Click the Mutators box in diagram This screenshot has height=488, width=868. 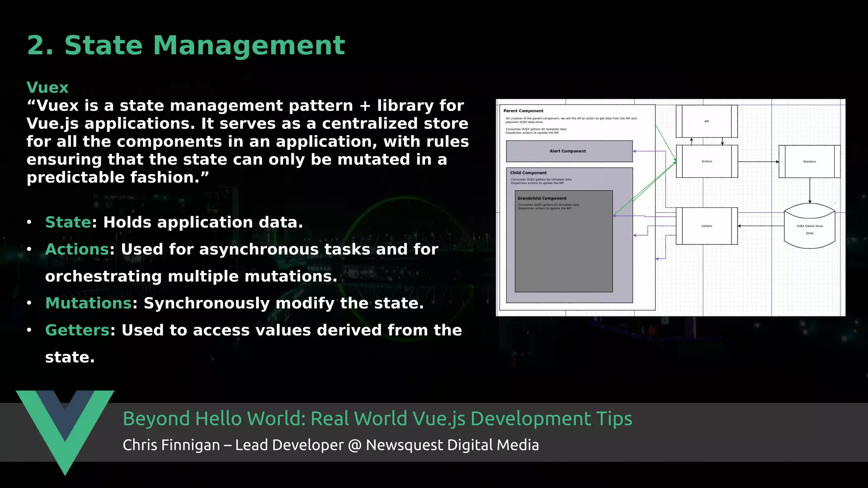coord(809,161)
